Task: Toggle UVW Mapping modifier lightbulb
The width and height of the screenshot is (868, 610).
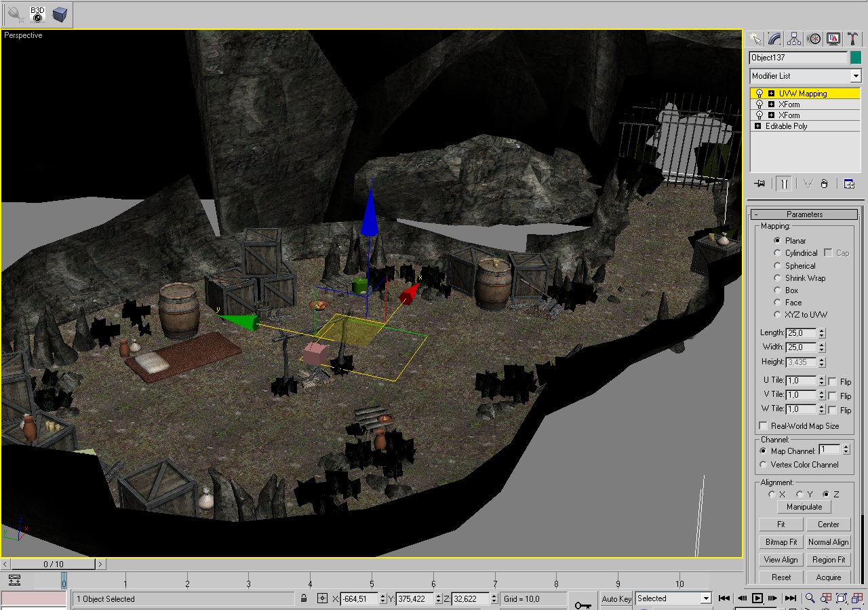Action: [x=759, y=94]
